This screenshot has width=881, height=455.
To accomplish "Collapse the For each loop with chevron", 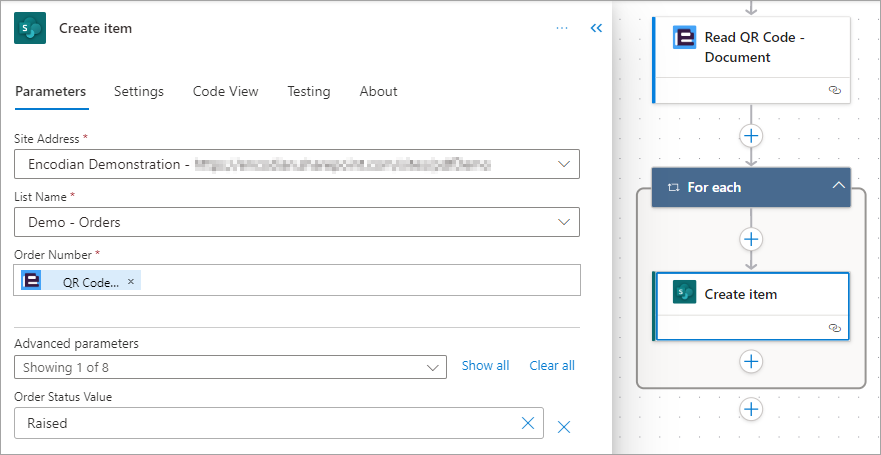I will point(838,185).
